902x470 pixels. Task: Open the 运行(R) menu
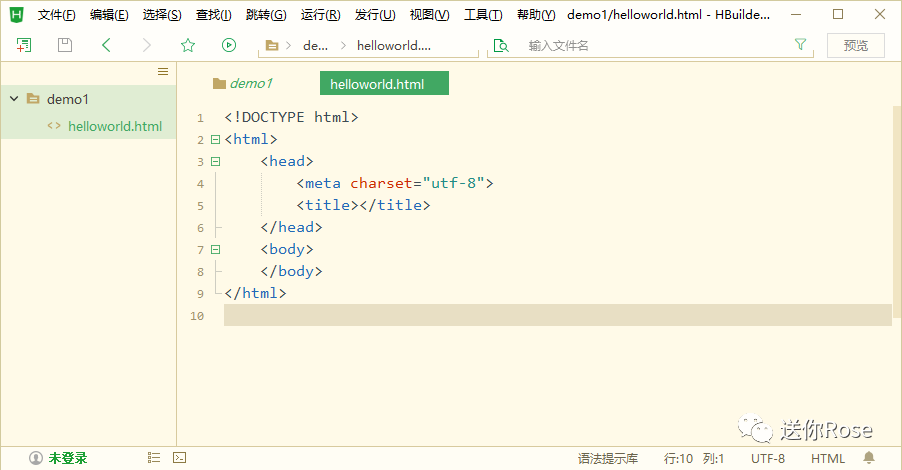point(320,15)
